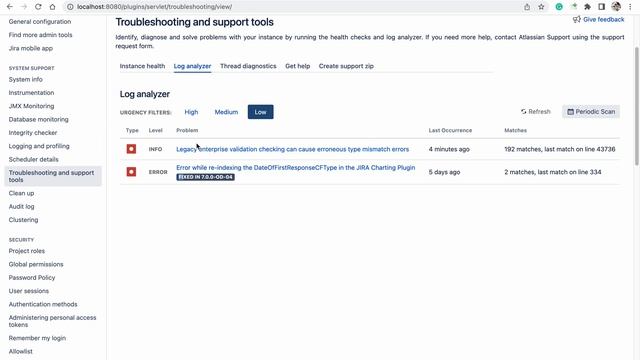Screen dimensions: 640x360
Task: Select the Log analyzer tab
Action: tap(192, 66)
